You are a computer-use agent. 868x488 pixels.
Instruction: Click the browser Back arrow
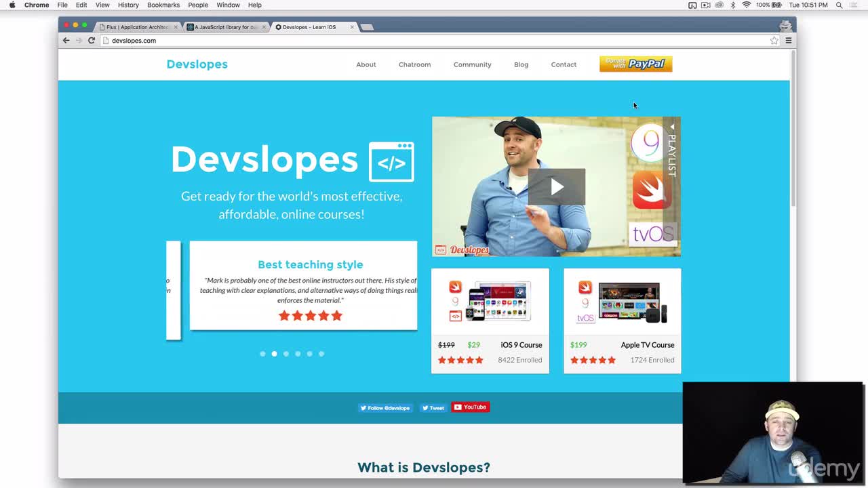[66, 41]
